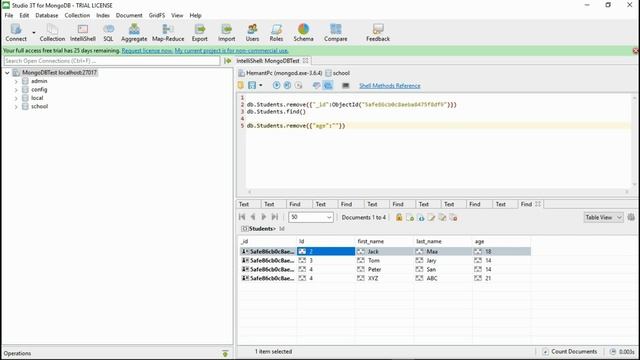Screen dimensions: 640x360
Task: Open the Document menu
Action: tap(129, 15)
